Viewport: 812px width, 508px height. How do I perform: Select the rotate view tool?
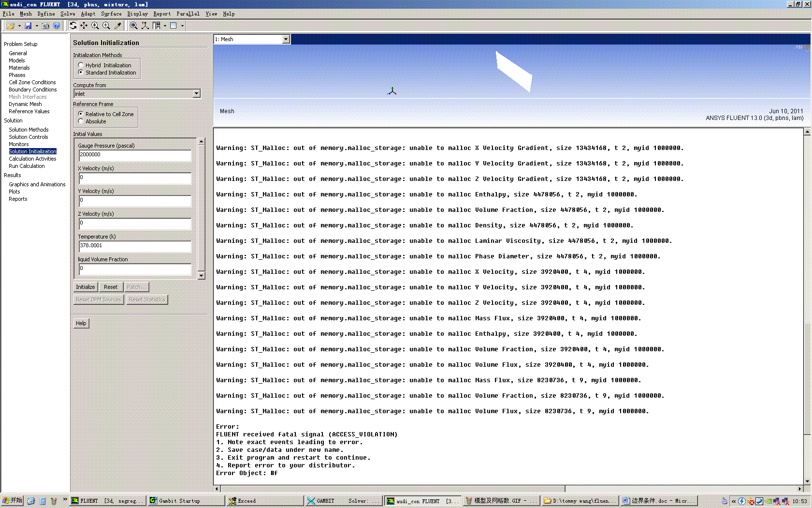(x=73, y=26)
